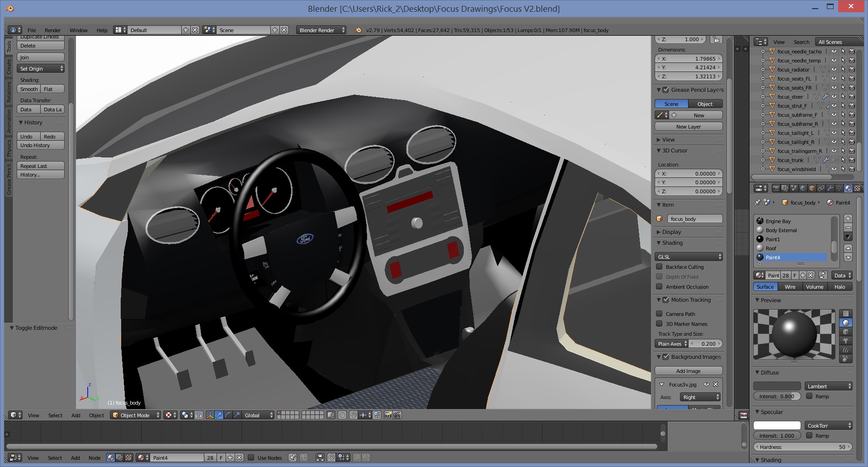Enable diffuse Ramp checkbox
Image resolution: width=868 pixels, height=467 pixels.
(x=809, y=396)
